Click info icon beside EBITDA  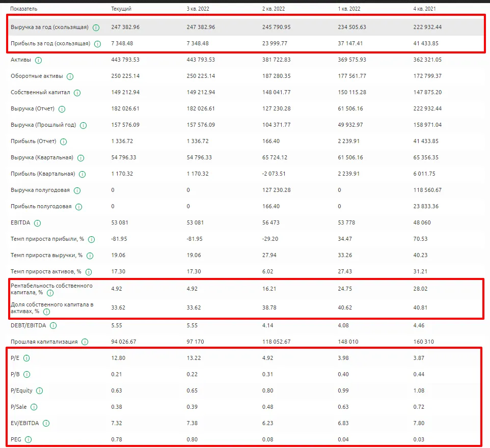coord(37,223)
